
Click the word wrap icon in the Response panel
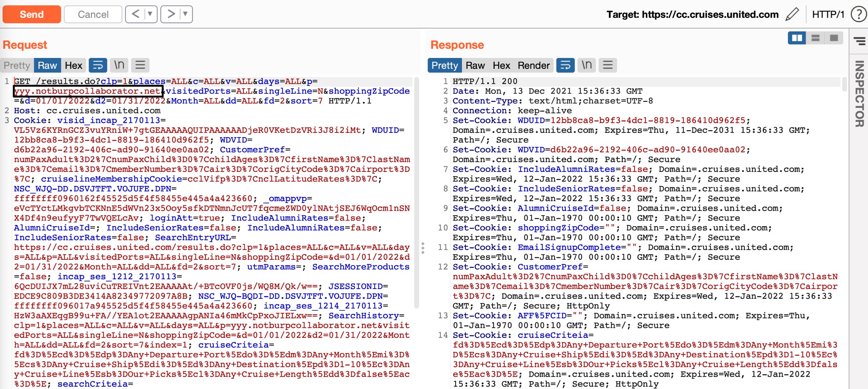tap(566, 65)
